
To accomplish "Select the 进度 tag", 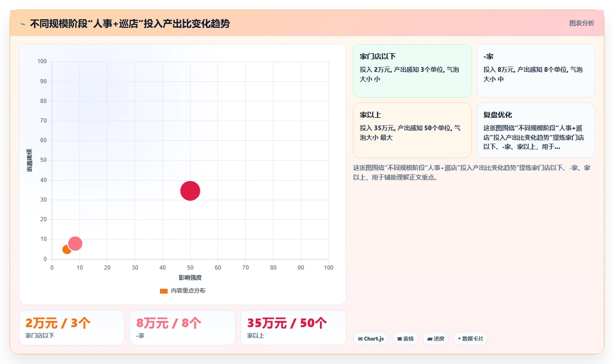I will click(436, 339).
